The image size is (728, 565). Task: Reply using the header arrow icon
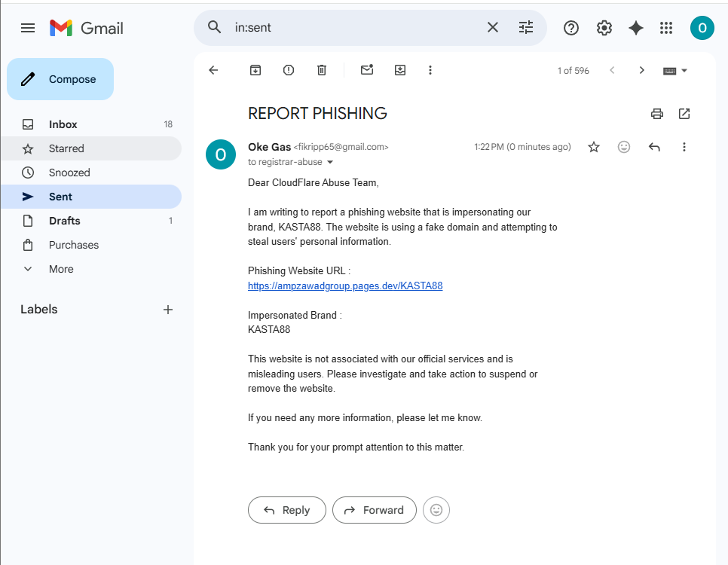point(653,147)
